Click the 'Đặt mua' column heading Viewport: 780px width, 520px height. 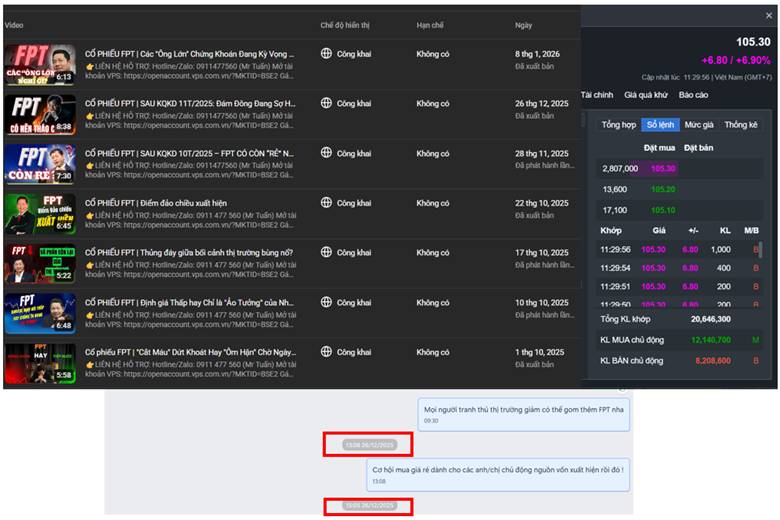(659, 148)
